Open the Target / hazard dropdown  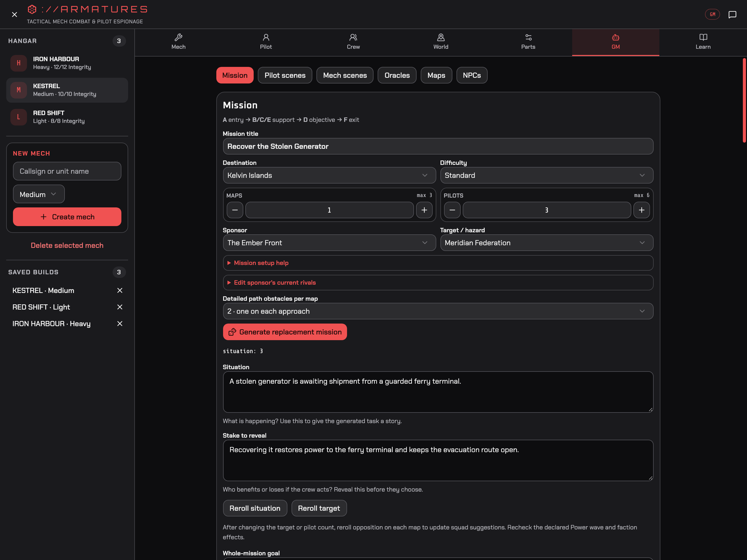click(547, 243)
